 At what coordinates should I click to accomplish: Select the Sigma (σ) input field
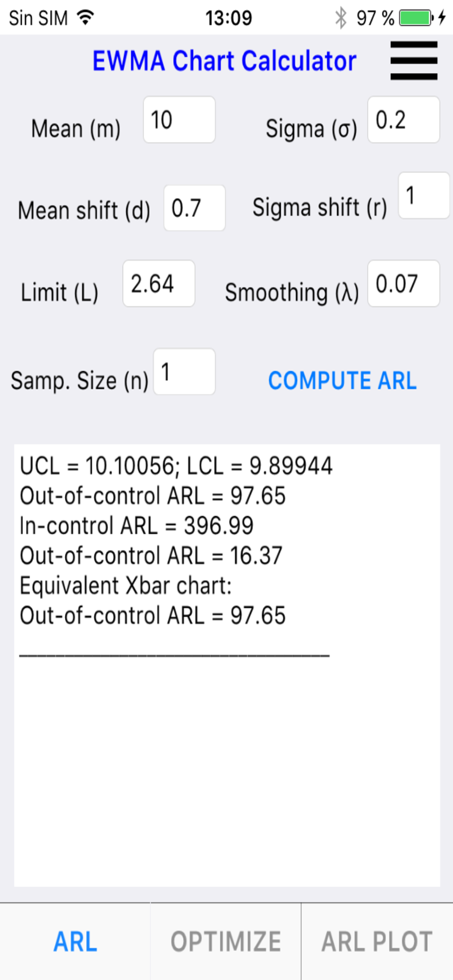point(403,120)
